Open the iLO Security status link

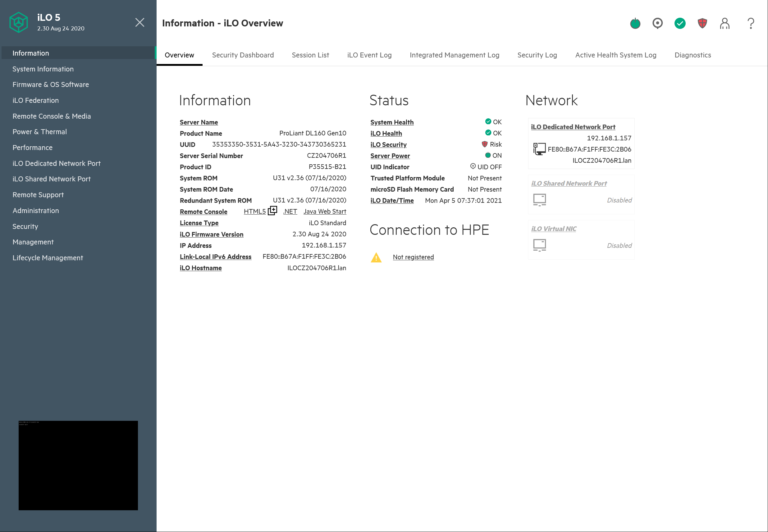(x=388, y=145)
